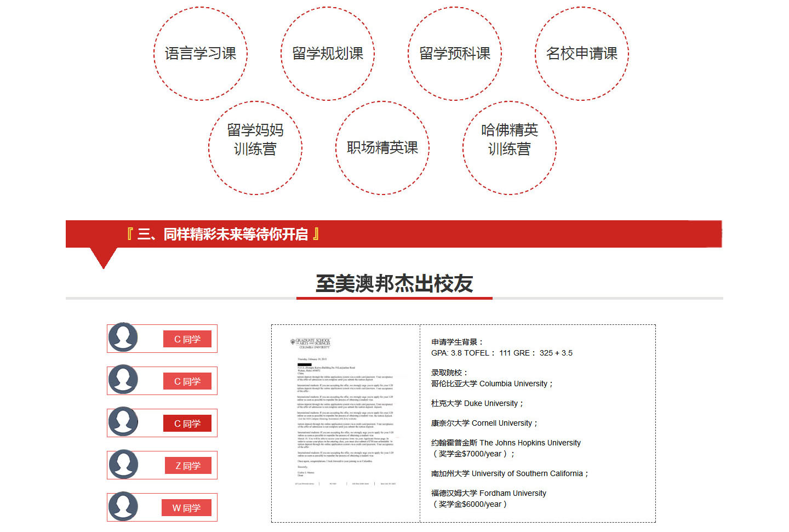The image size is (789, 532).
Task: Switch to the W 同学 alumni tab
Action: click(x=186, y=508)
